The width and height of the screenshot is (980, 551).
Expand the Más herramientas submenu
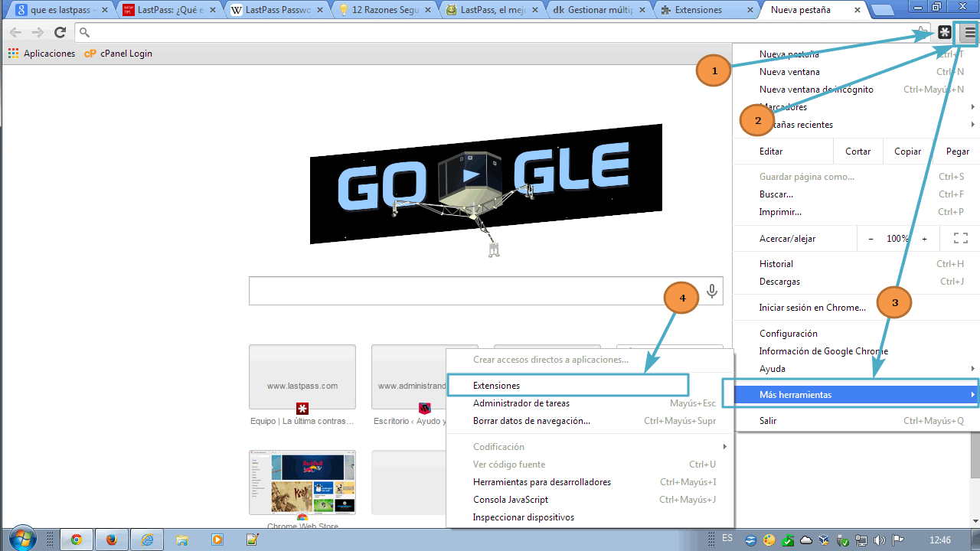coord(856,395)
